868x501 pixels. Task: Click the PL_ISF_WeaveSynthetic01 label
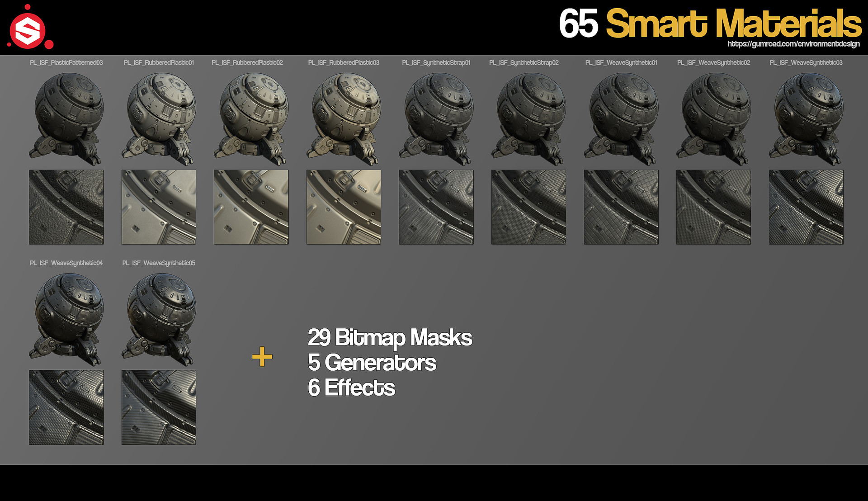pyautogui.click(x=621, y=63)
